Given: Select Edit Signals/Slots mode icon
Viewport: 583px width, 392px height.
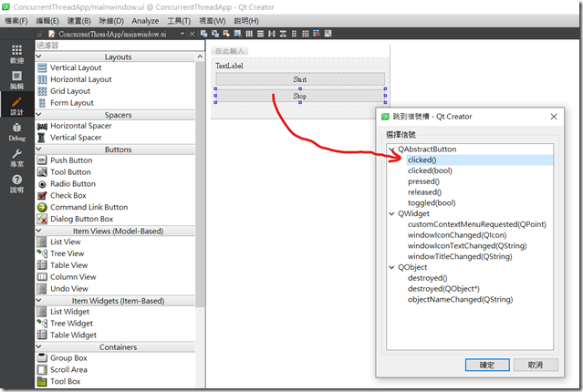Looking at the screenshot, I should (215, 34).
